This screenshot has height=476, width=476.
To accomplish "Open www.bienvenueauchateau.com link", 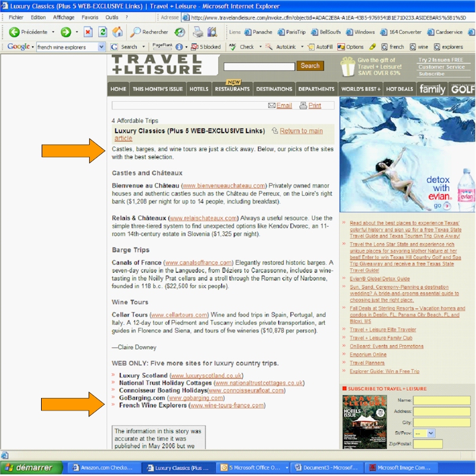I will [x=224, y=186].
